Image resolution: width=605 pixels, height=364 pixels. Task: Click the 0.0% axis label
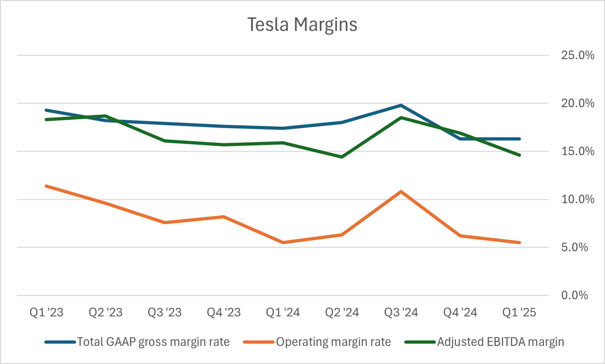[x=574, y=295]
